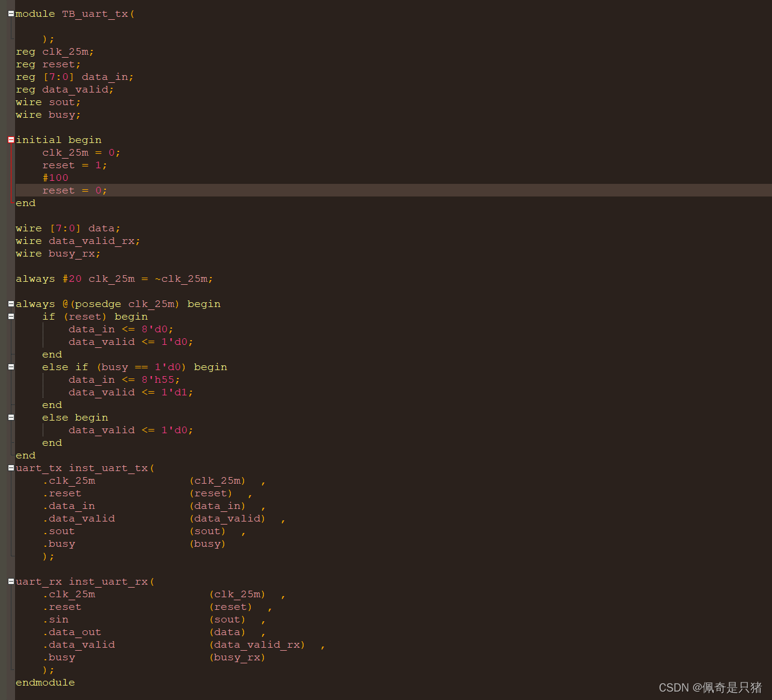The image size is (772, 700).
Task: Collapse the else begin branch fold
Action: pos(10,417)
